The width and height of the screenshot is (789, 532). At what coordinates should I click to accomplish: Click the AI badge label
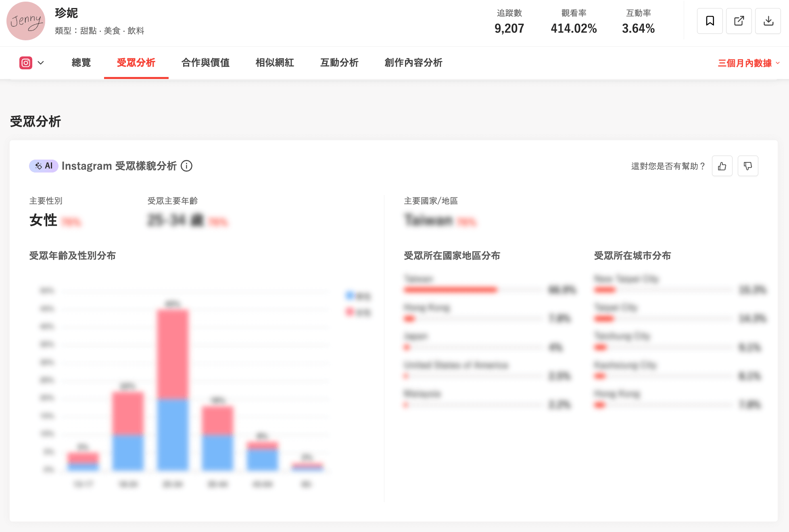click(44, 166)
